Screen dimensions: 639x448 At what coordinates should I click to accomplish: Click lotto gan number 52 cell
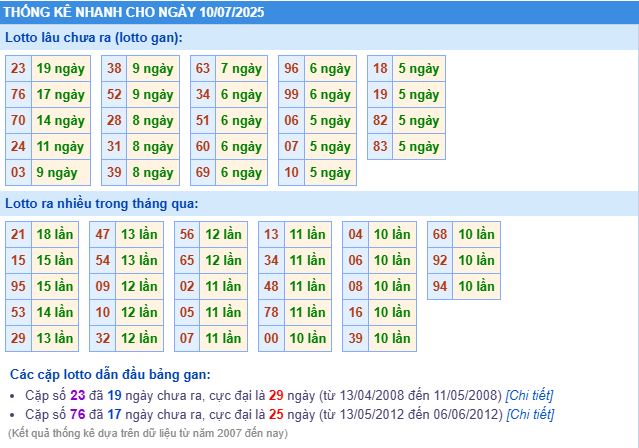(x=114, y=95)
